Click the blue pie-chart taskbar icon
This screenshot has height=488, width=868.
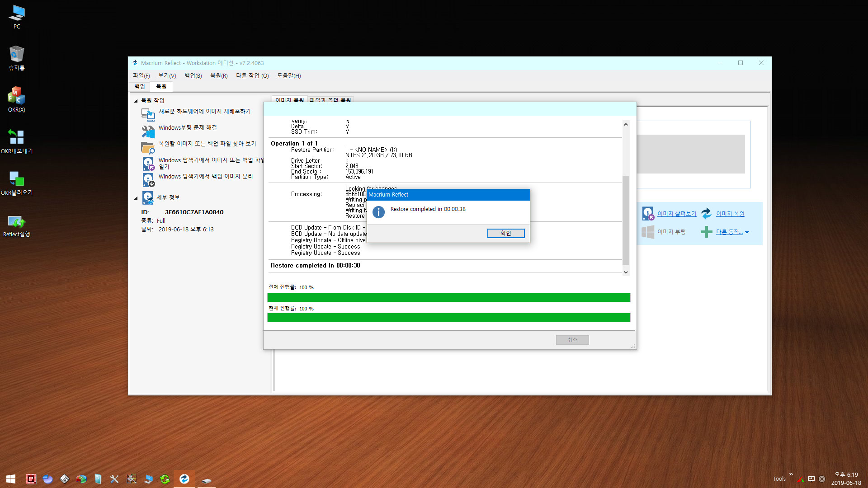[x=47, y=479]
